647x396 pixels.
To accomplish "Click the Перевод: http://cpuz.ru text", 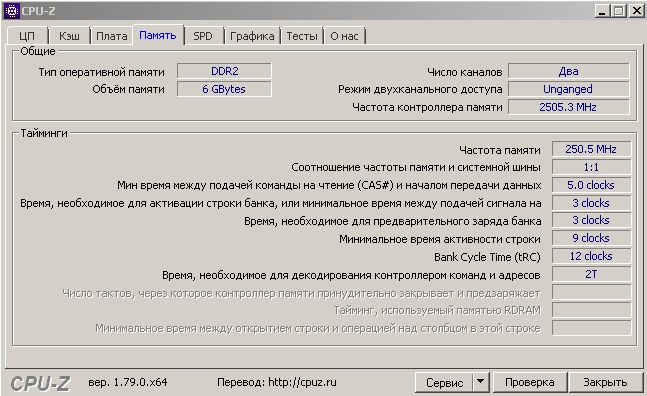I will (x=277, y=382).
